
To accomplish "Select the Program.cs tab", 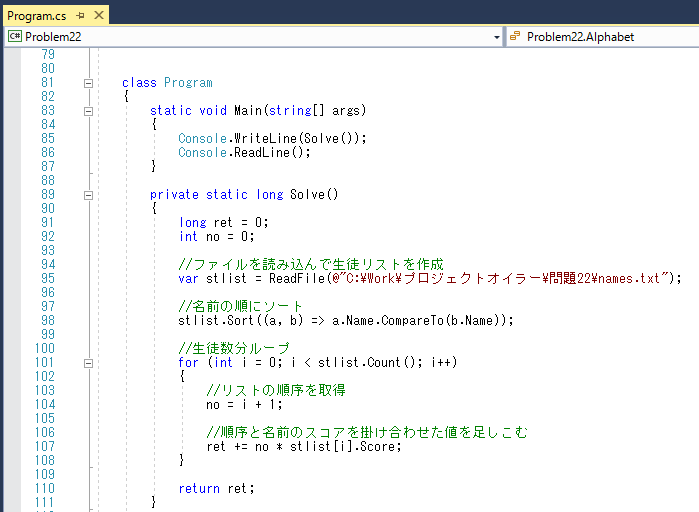I will [x=37, y=16].
